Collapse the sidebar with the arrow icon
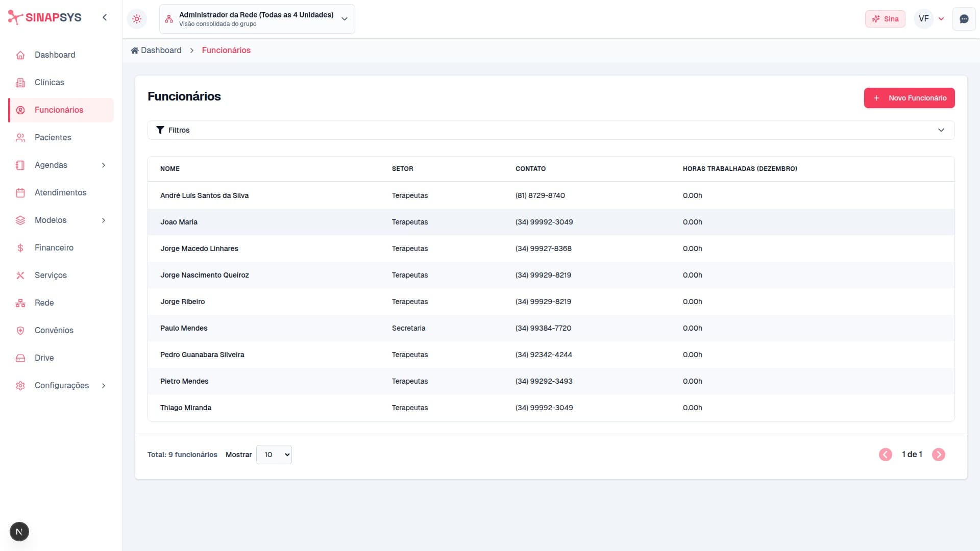The image size is (980, 551). coord(105,17)
